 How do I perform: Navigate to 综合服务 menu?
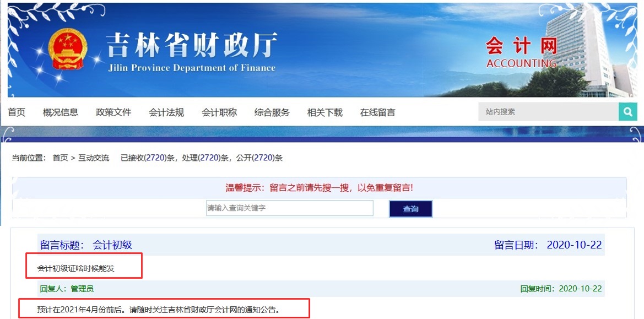[x=272, y=112]
